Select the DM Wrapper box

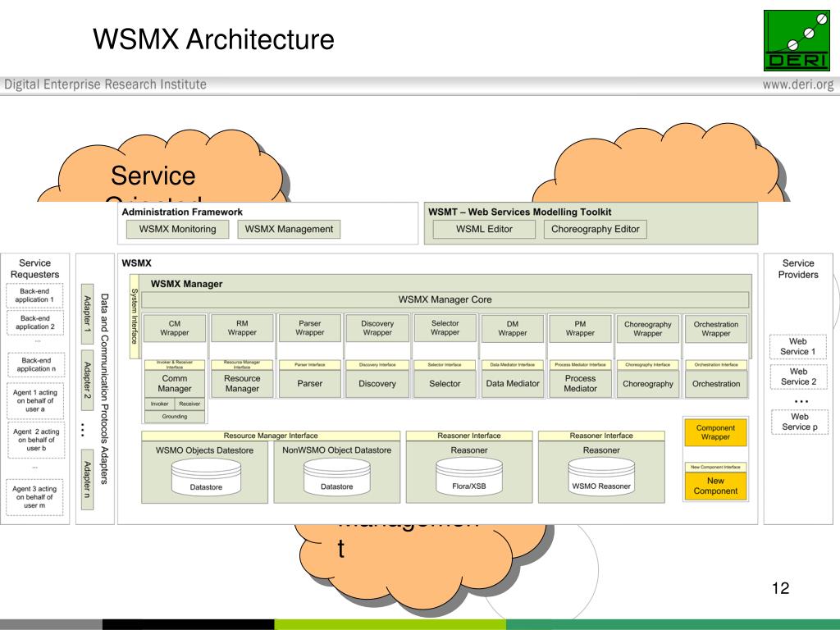click(513, 328)
